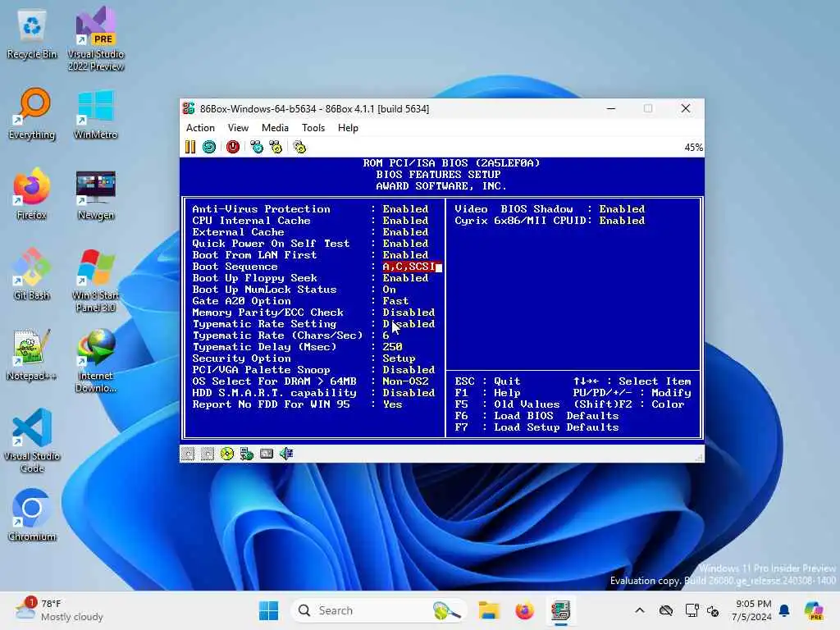
Task: Send Ctrl+Alt+Del via the teal keys icon
Action: tap(257, 147)
